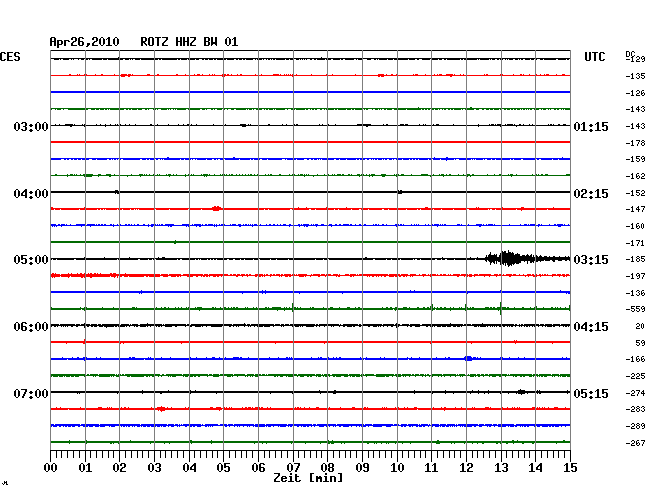Click the green spike at minute 13 above 06:00
This screenshot has width=650, height=494.
coord(501,308)
